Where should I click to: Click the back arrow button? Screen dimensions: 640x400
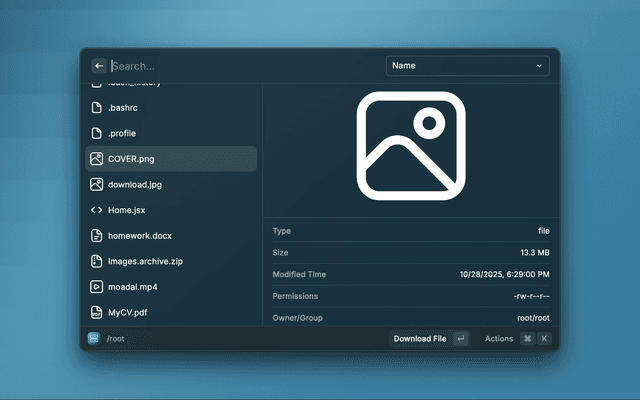coord(99,66)
